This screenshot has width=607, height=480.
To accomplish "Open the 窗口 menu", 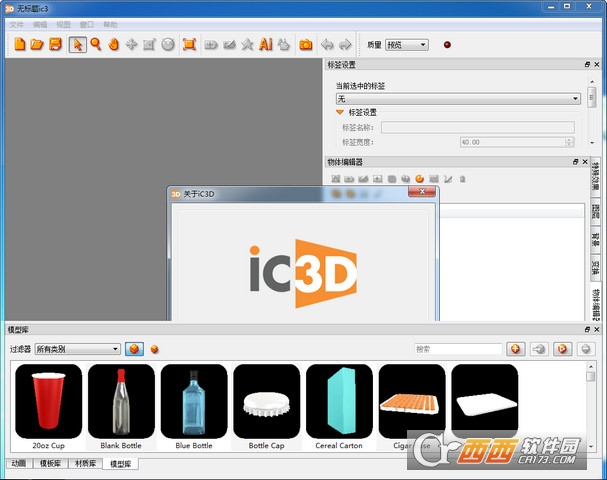I will [x=87, y=25].
